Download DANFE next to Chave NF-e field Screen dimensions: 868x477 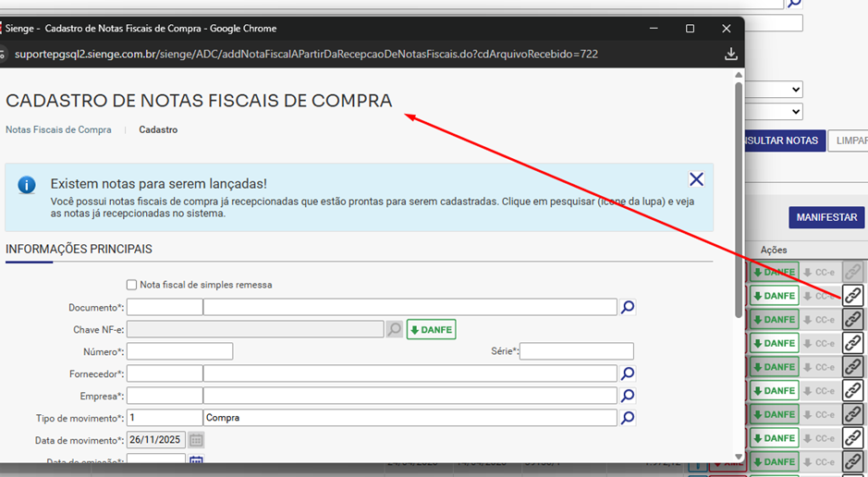coord(432,329)
